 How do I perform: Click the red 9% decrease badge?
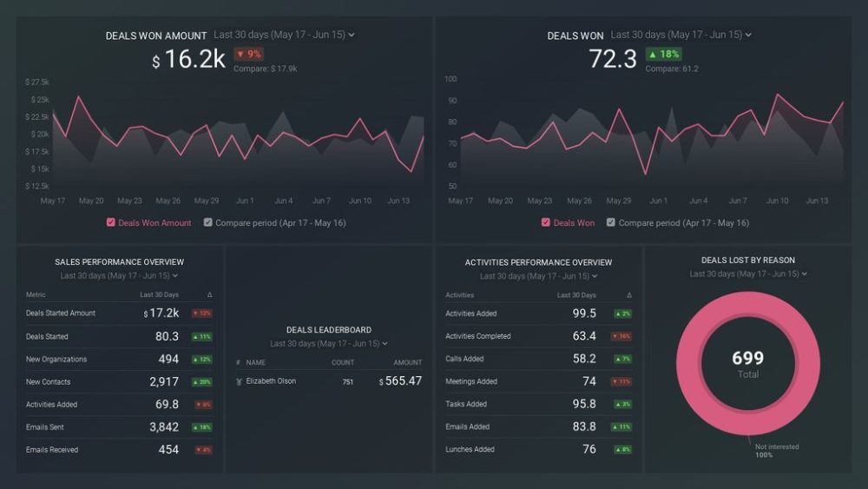[247, 54]
